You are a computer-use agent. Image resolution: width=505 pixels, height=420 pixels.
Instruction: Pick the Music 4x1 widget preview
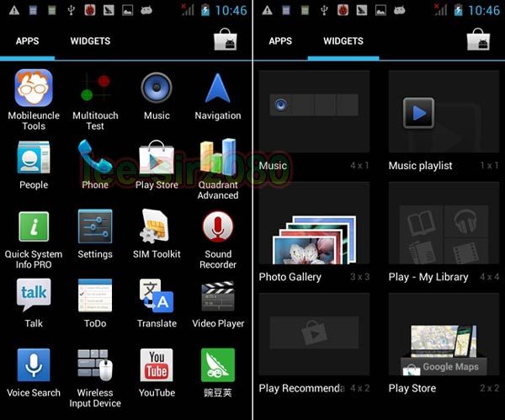314,111
